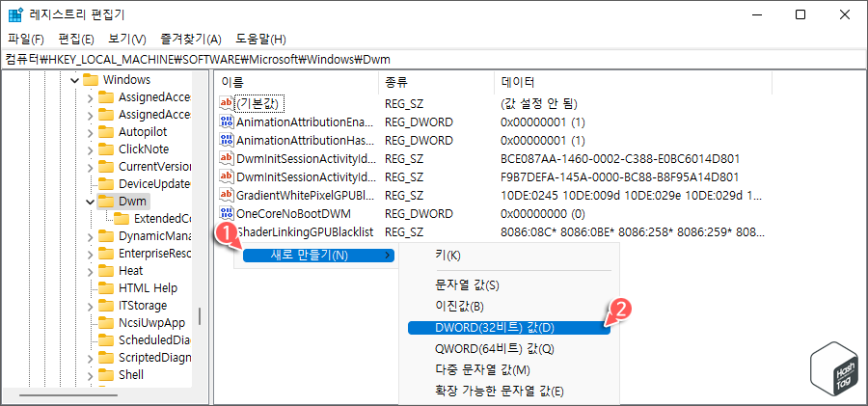This screenshot has width=868, height=406.
Task: Click the DeviceUpdate folder icon
Action: (x=106, y=183)
